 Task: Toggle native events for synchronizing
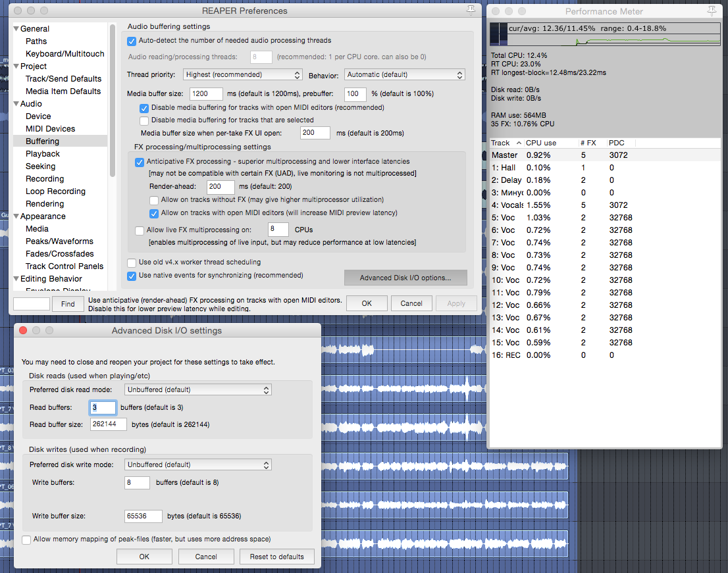coord(132,276)
